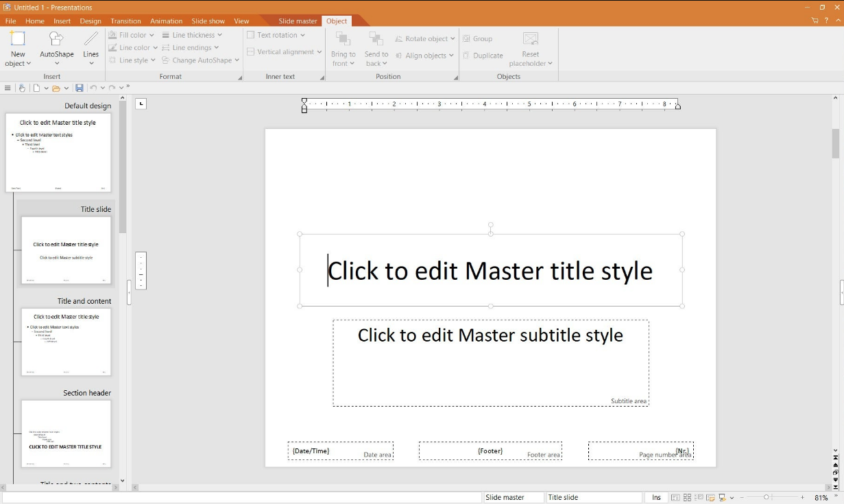Select the Title and content layout thumbnail
844x504 pixels.
point(66,341)
